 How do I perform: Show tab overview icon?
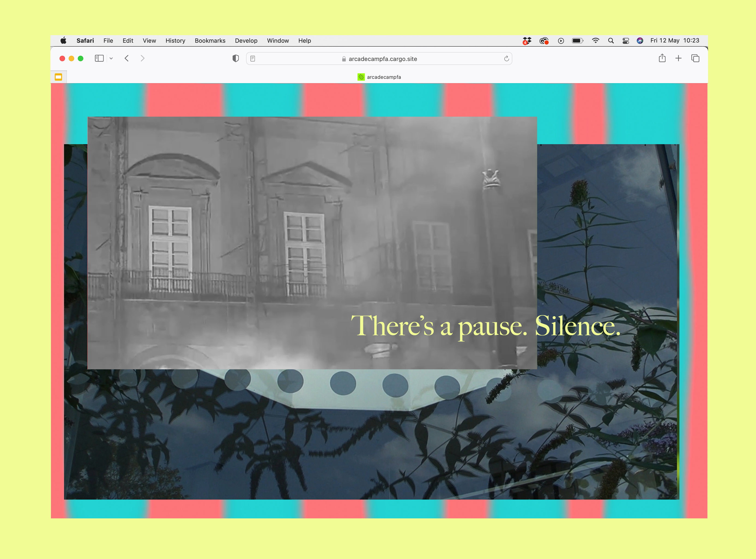click(x=695, y=59)
